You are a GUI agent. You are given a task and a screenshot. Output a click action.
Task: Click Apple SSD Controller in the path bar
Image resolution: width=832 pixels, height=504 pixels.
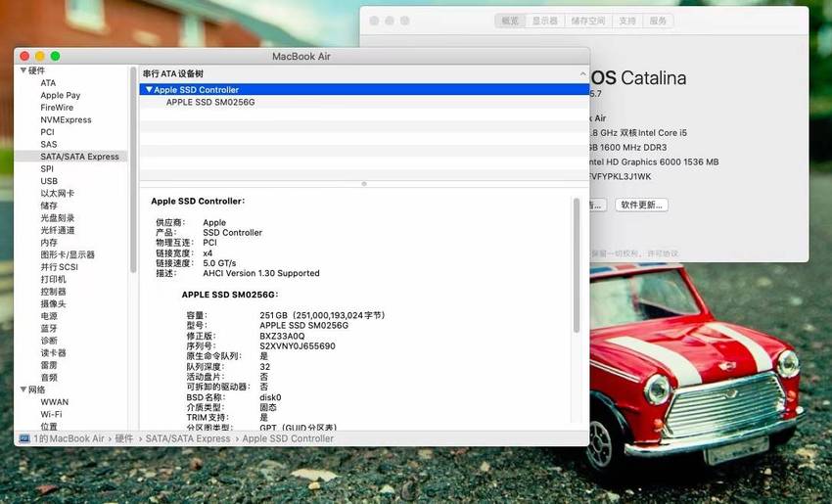click(x=288, y=438)
